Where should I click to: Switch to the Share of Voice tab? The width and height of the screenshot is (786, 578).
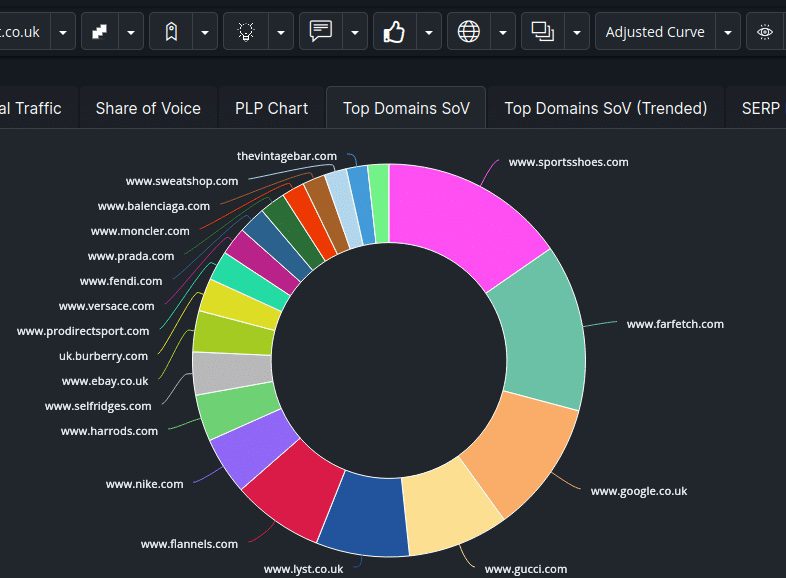coord(148,108)
